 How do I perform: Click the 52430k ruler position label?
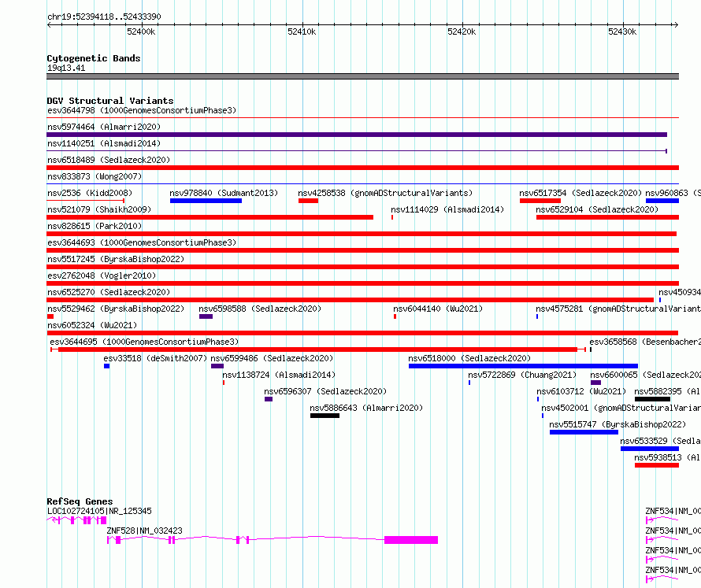622,31
